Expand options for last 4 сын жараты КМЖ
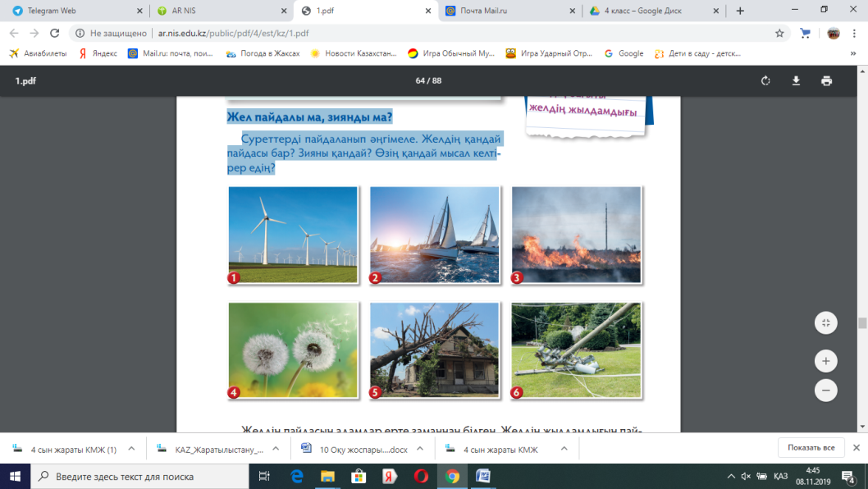The width and height of the screenshot is (868, 489). tap(564, 449)
